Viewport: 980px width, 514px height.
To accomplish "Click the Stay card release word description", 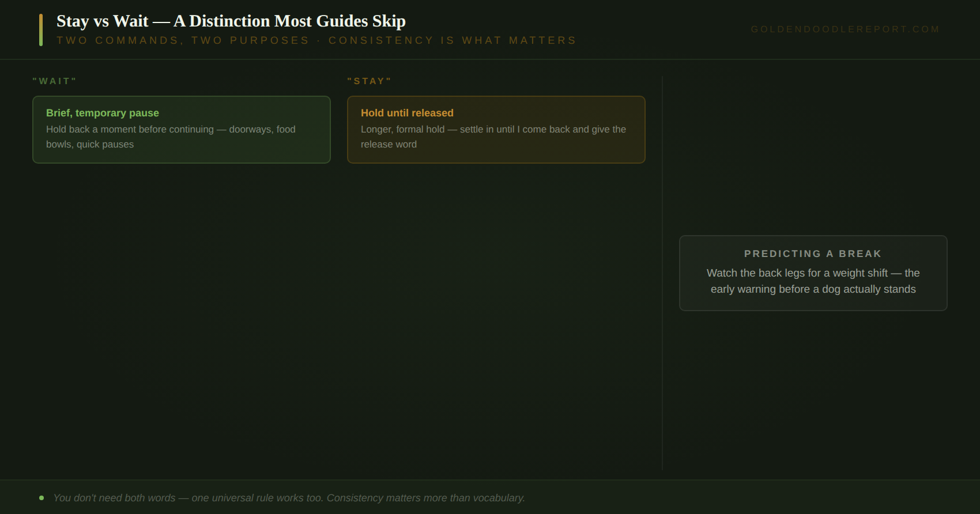I will [493, 137].
